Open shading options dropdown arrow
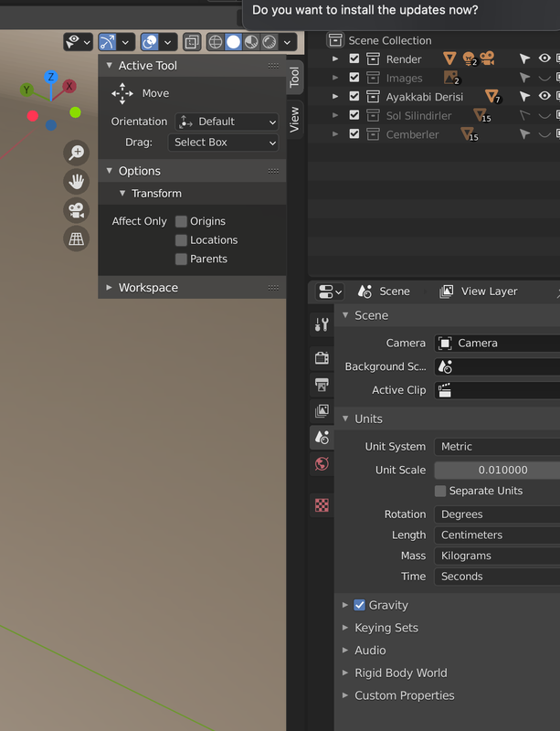The width and height of the screenshot is (560, 731). [x=288, y=42]
